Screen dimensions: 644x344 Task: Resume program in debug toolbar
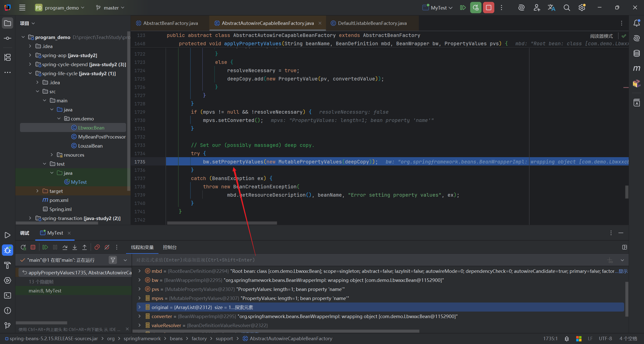point(45,247)
